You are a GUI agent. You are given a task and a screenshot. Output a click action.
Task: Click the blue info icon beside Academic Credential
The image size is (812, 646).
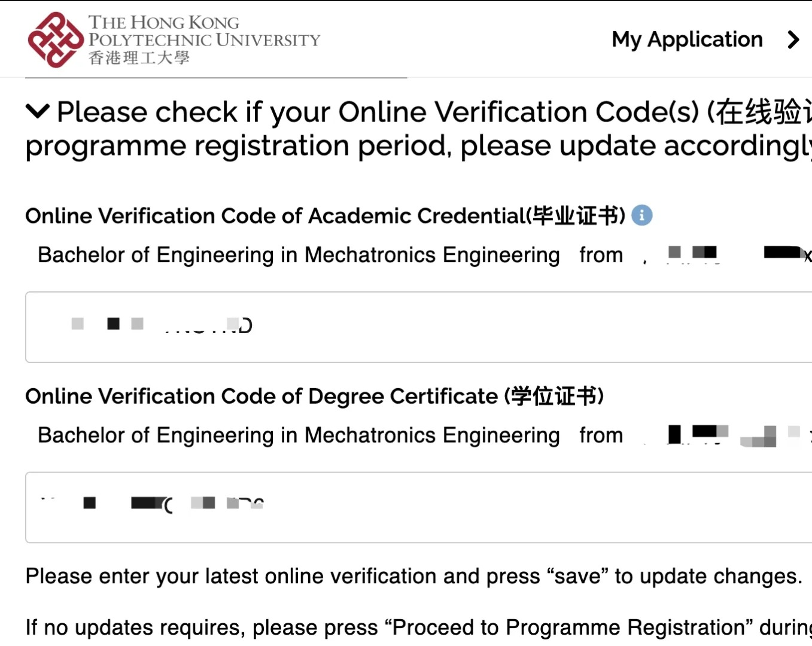(x=642, y=215)
